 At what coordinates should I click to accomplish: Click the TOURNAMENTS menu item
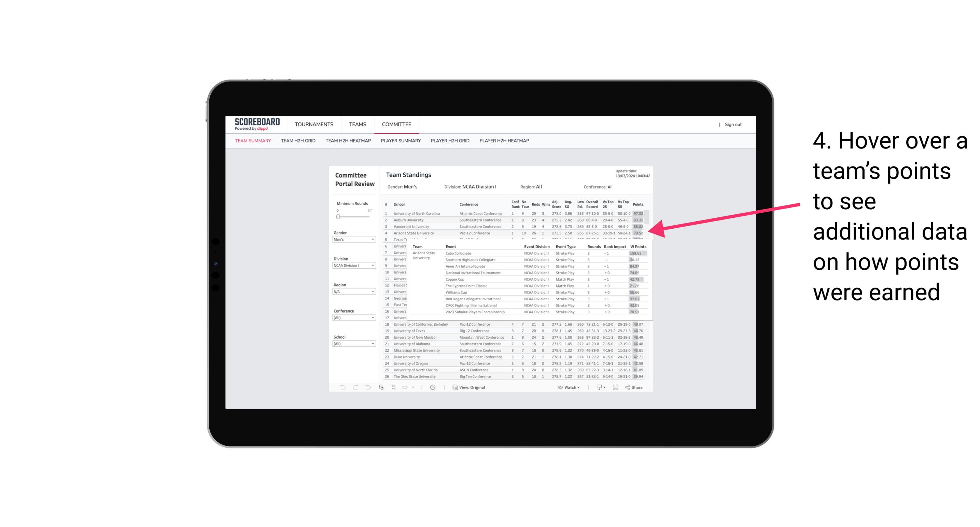pyautogui.click(x=314, y=125)
